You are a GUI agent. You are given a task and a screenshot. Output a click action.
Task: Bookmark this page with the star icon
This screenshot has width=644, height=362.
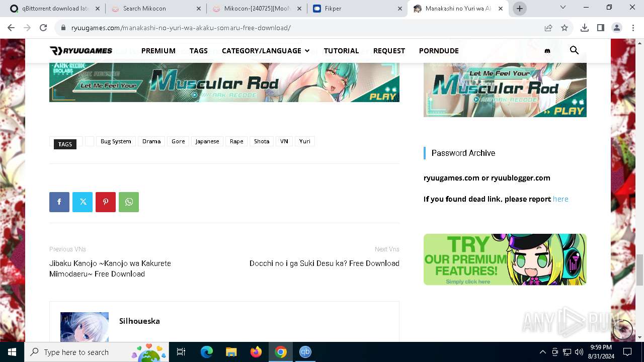coord(565,28)
